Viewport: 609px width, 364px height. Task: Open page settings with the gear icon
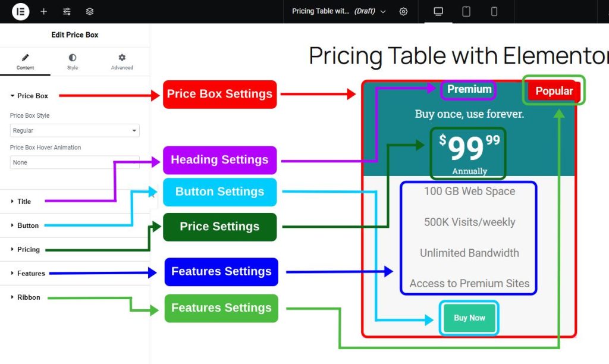(x=404, y=11)
